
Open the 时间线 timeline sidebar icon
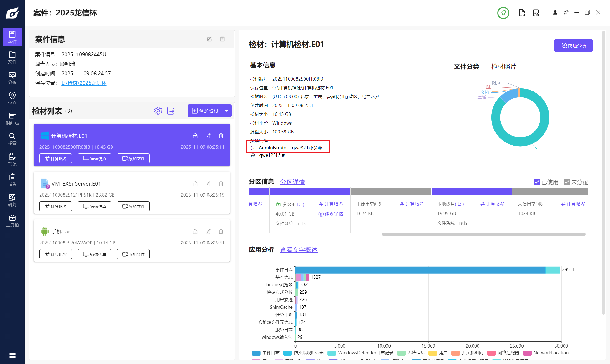coord(12,119)
